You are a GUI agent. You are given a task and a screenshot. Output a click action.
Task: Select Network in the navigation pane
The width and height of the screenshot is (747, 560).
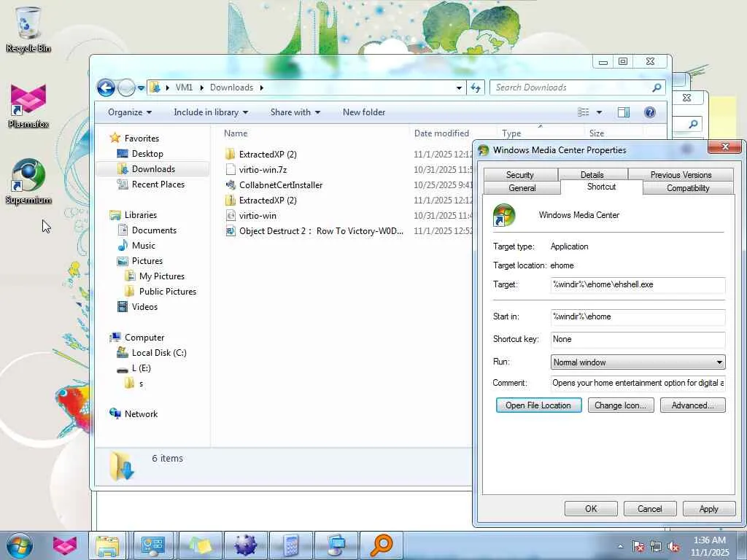(x=141, y=414)
